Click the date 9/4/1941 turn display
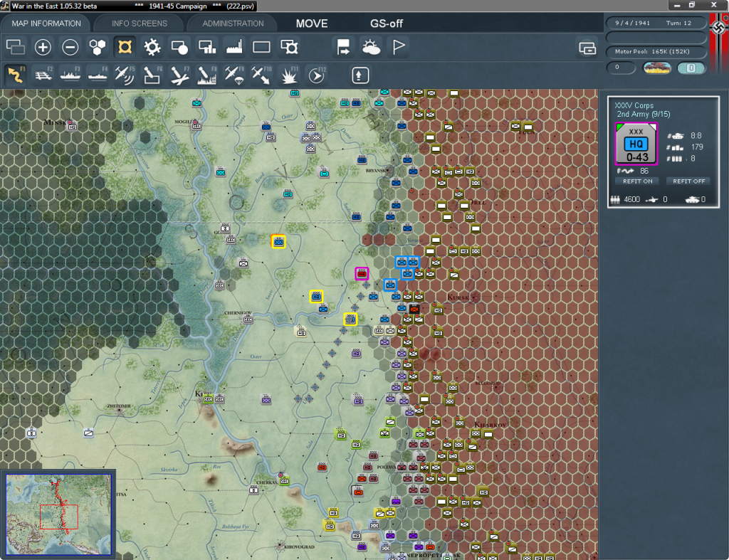 (656, 23)
